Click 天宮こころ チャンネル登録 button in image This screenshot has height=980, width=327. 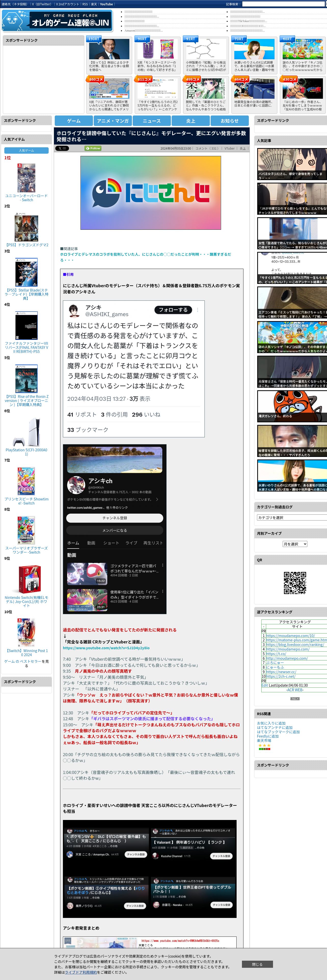pyautogui.click(x=135, y=855)
